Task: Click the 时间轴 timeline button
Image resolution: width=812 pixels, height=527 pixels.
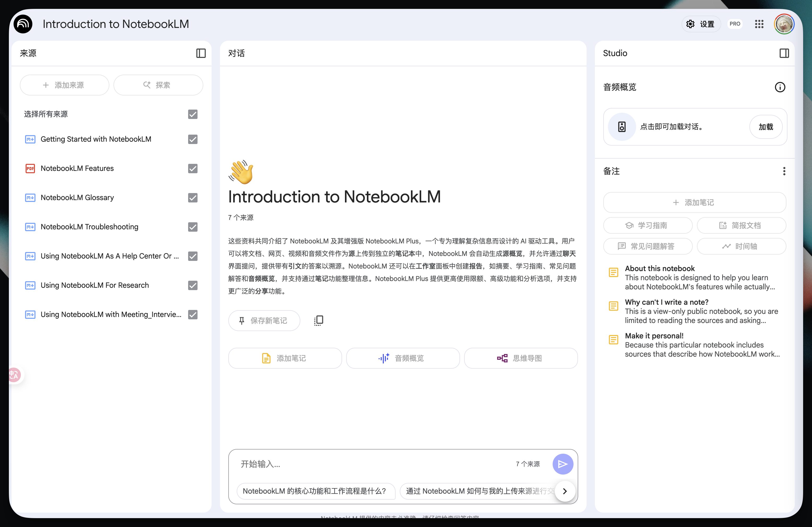Action: (x=741, y=246)
